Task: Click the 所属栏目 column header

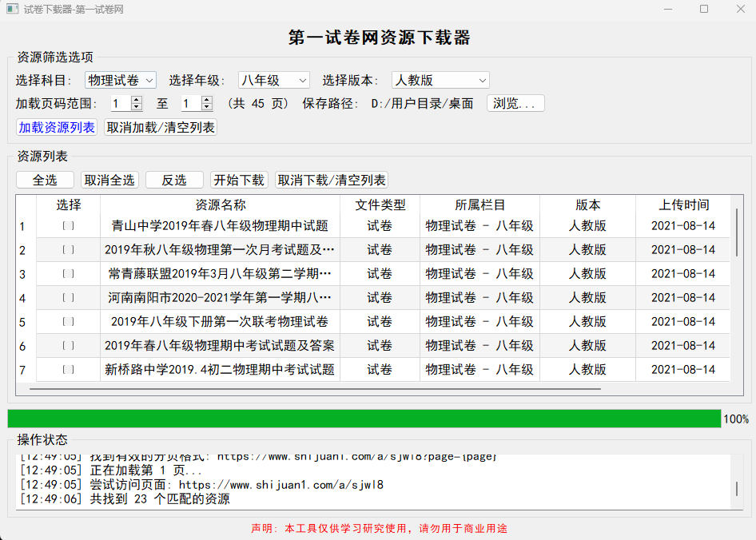Action: click(479, 205)
